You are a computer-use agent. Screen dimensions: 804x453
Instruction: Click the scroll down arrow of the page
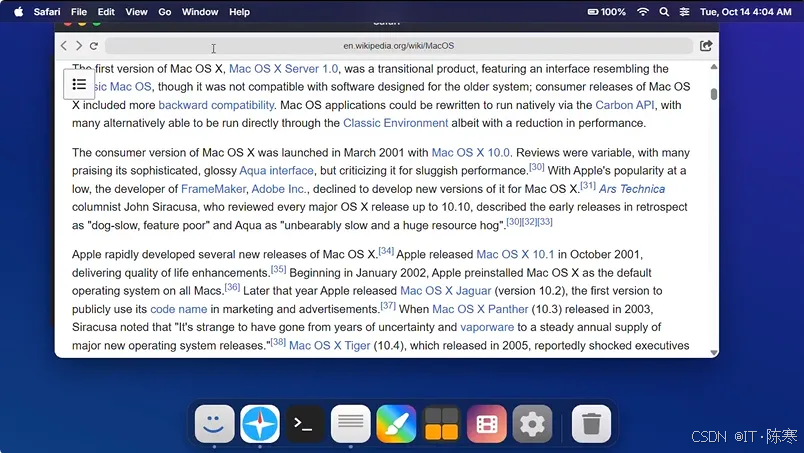click(714, 352)
